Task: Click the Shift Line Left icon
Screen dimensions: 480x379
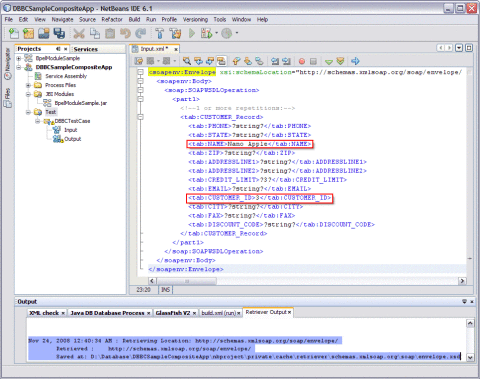Action: 275,61
